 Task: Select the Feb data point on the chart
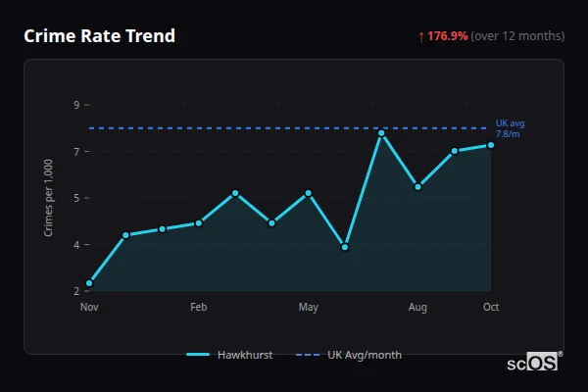[199, 223]
